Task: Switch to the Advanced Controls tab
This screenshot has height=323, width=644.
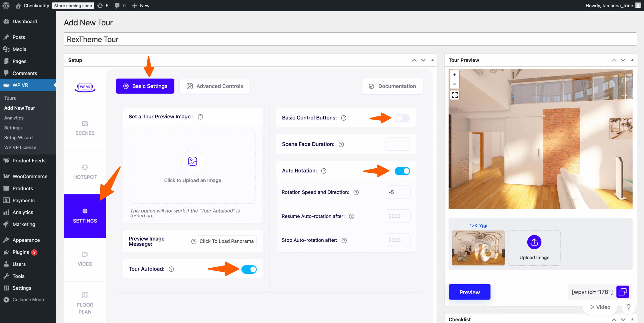Action: click(x=215, y=86)
